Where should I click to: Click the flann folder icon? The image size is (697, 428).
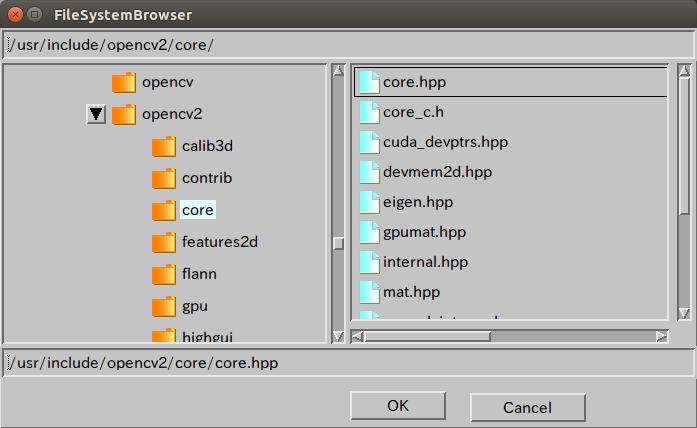pyautogui.click(x=164, y=275)
